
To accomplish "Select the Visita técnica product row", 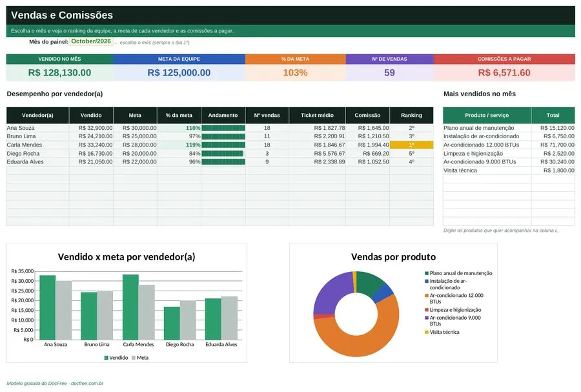I will [x=509, y=170].
